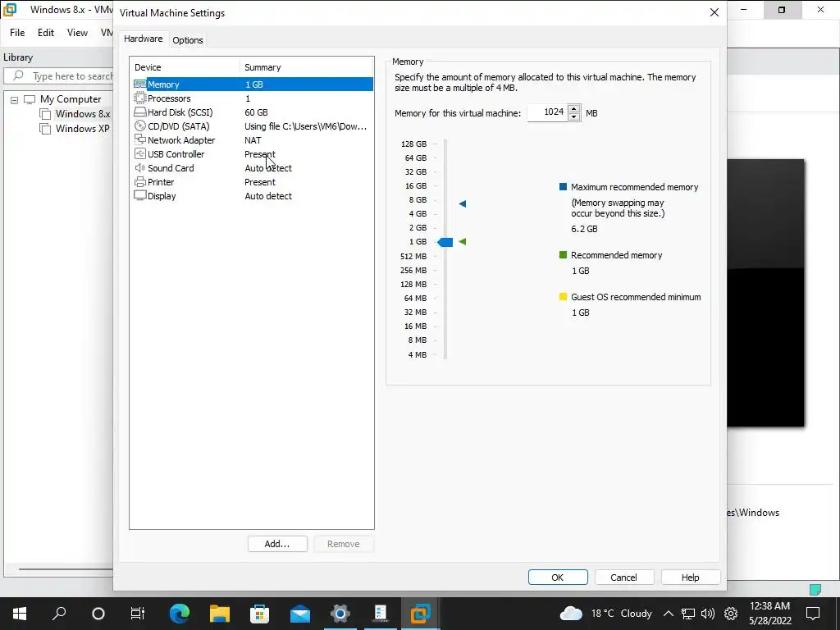This screenshot has height=630, width=840.
Task: Click the 4 MB label on memory scale
Action: coord(418,354)
